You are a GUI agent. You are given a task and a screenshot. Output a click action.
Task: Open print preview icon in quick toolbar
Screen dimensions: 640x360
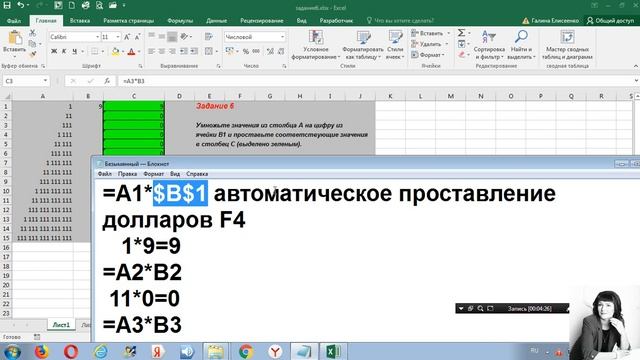tap(99, 5)
